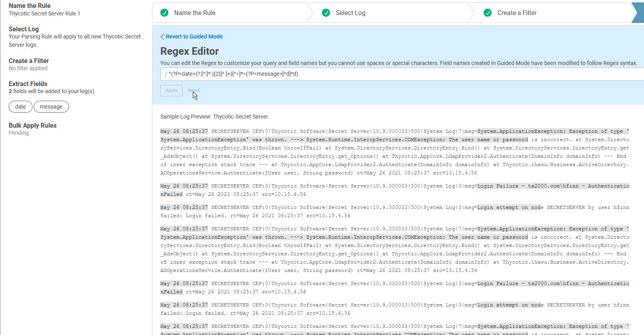The width and height of the screenshot is (644, 335).
Task: Go to the Select Log wizard step tab
Action: (390, 13)
